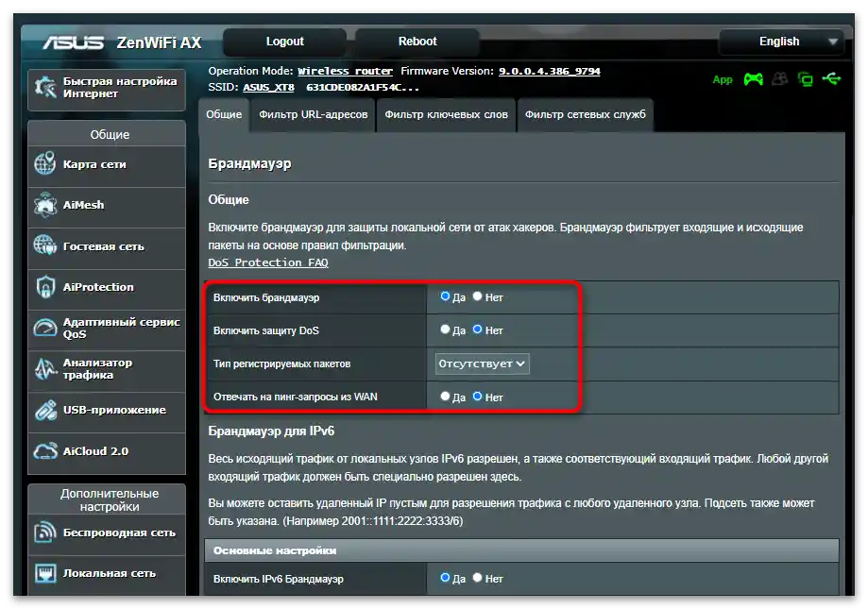Viewport: 868px width, 609px height.
Task: Switch to Фильтр ключевых слов tab
Action: pyautogui.click(x=446, y=114)
